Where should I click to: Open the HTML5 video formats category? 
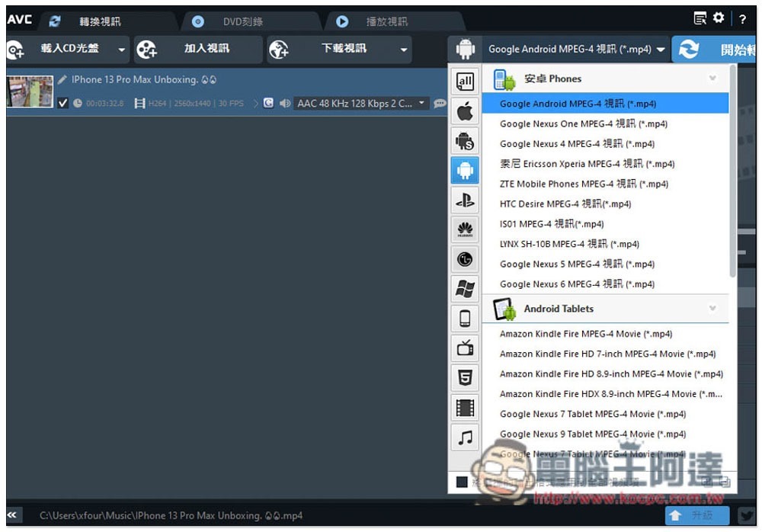point(465,377)
